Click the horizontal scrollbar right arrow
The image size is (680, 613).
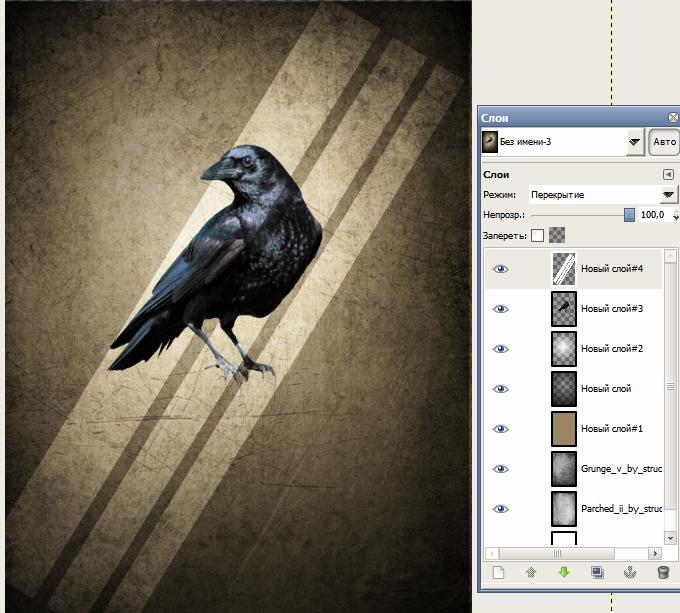[655, 554]
